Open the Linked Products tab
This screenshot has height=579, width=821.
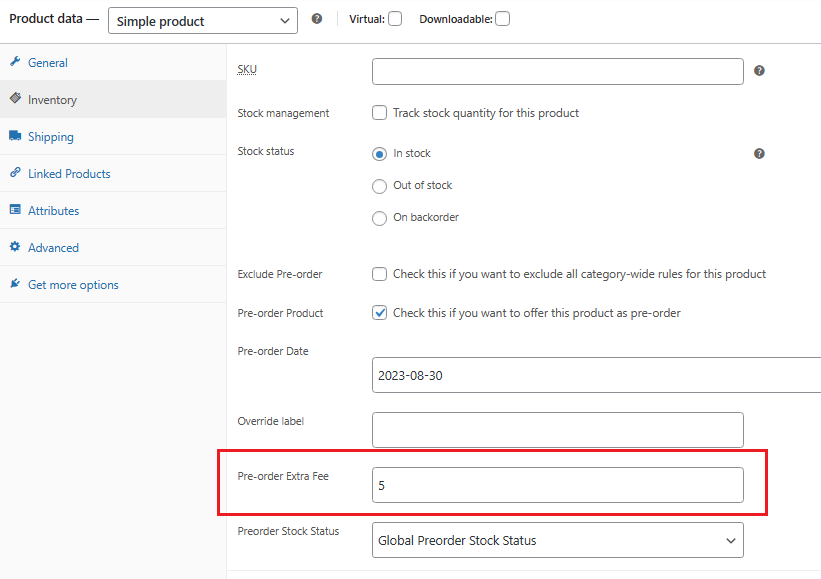(x=113, y=173)
